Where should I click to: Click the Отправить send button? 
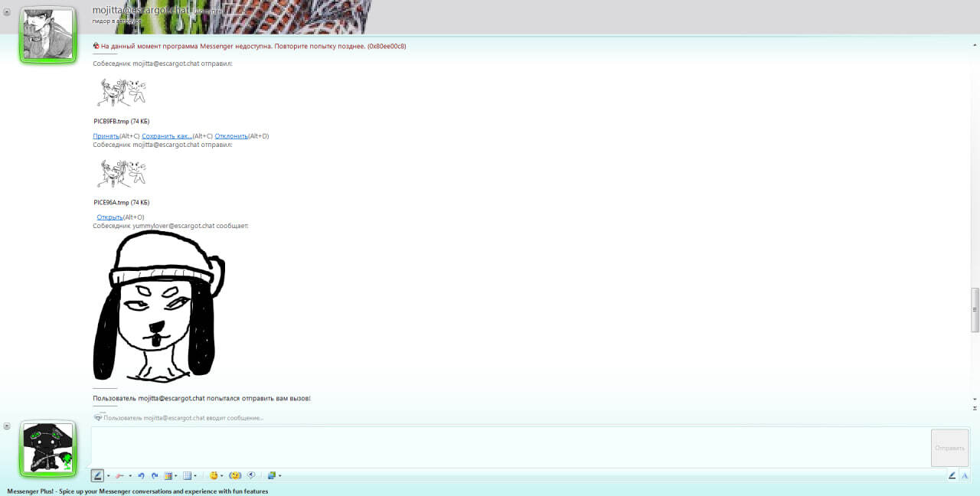tap(949, 448)
